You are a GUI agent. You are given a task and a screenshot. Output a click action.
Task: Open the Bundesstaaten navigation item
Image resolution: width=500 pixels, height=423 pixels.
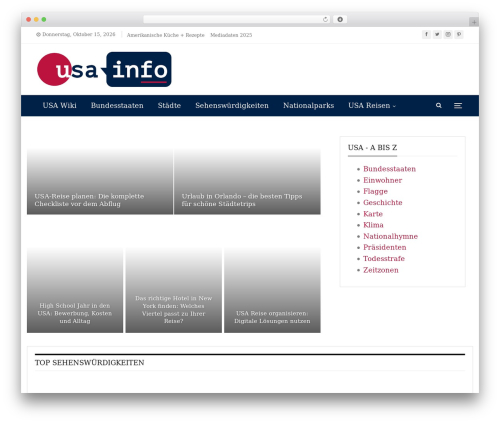(117, 105)
